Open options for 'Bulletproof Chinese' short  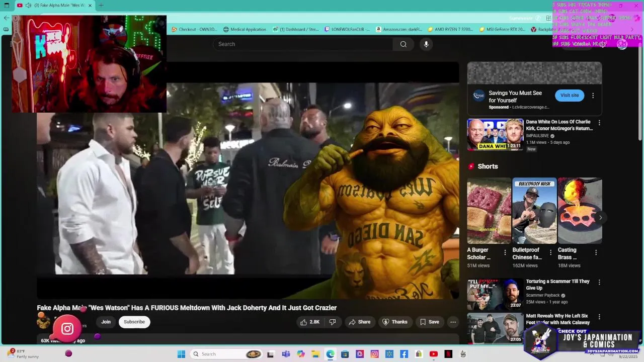pos(550,252)
